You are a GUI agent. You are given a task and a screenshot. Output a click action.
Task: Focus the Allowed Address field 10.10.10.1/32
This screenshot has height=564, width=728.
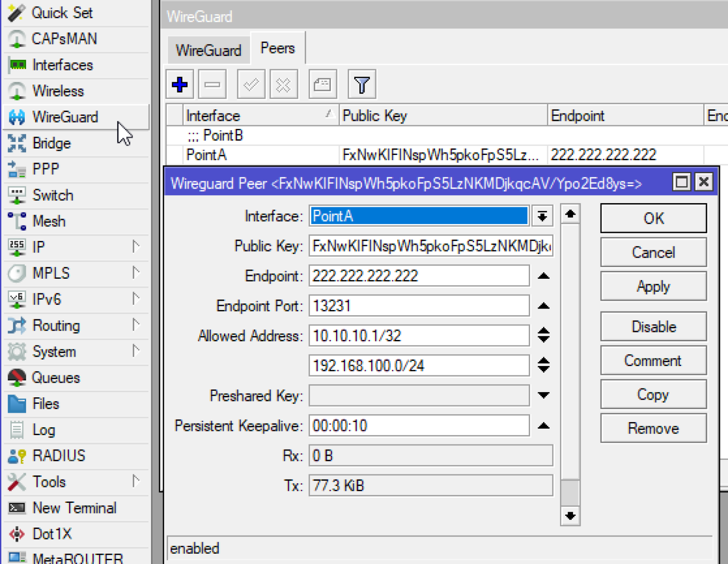click(419, 336)
